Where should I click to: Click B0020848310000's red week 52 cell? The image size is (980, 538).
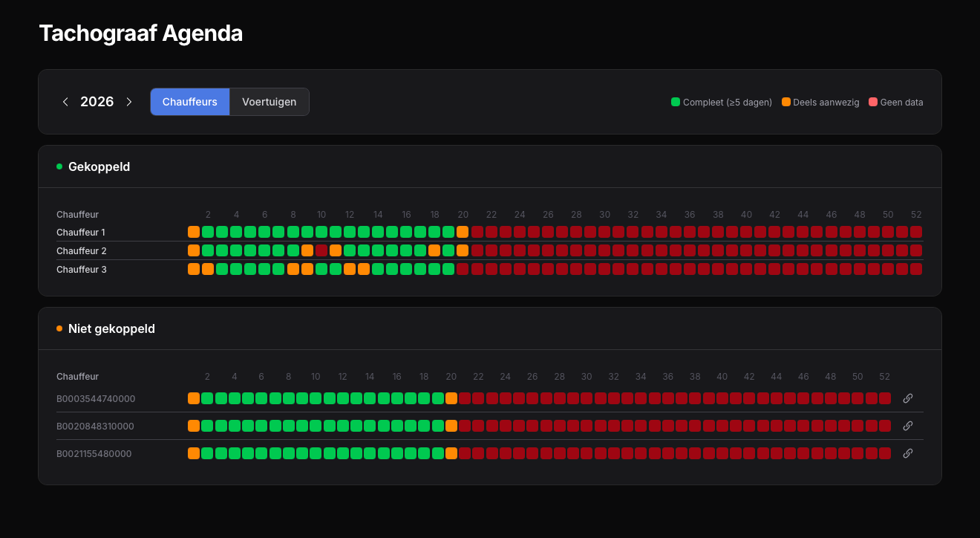click(x=885, y=426)
